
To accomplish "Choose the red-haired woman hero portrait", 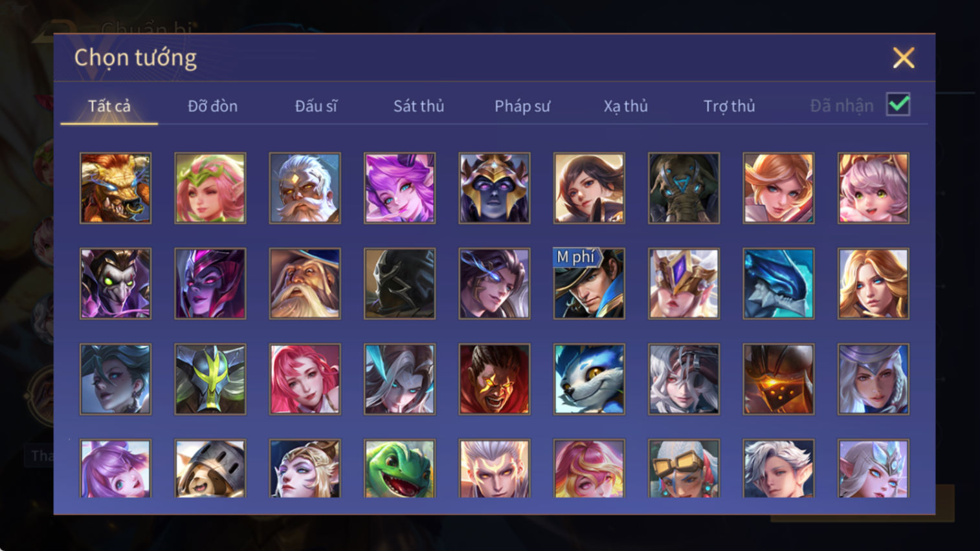I will tap(305, 379).
